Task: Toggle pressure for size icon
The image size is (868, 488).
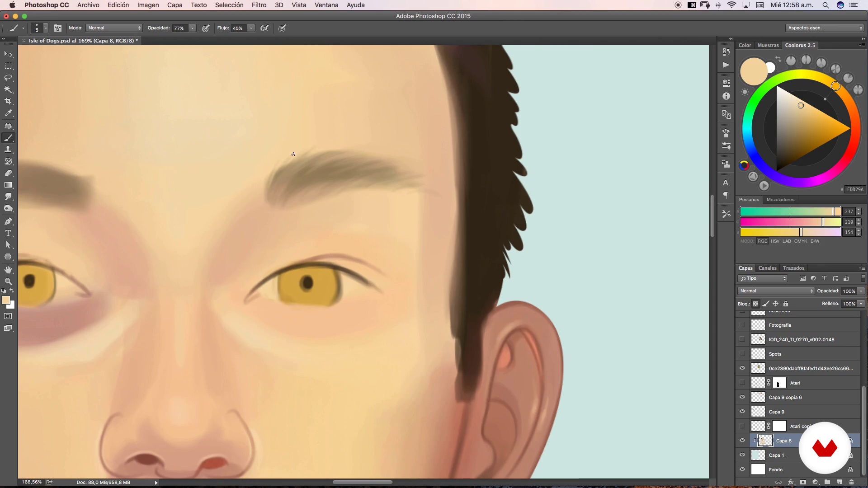Action: pos(283,28)
